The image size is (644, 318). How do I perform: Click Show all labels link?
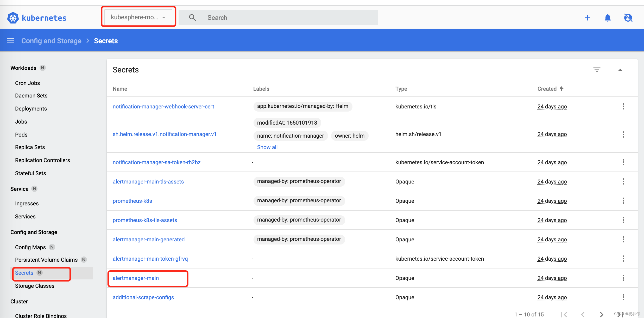coord(267,147)
